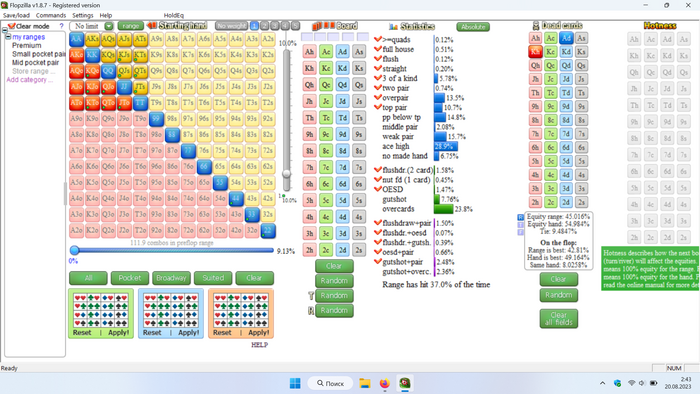700x394 pixels.
Task: Click the Flopzilla taskbar icon
Action: [404, 383]
